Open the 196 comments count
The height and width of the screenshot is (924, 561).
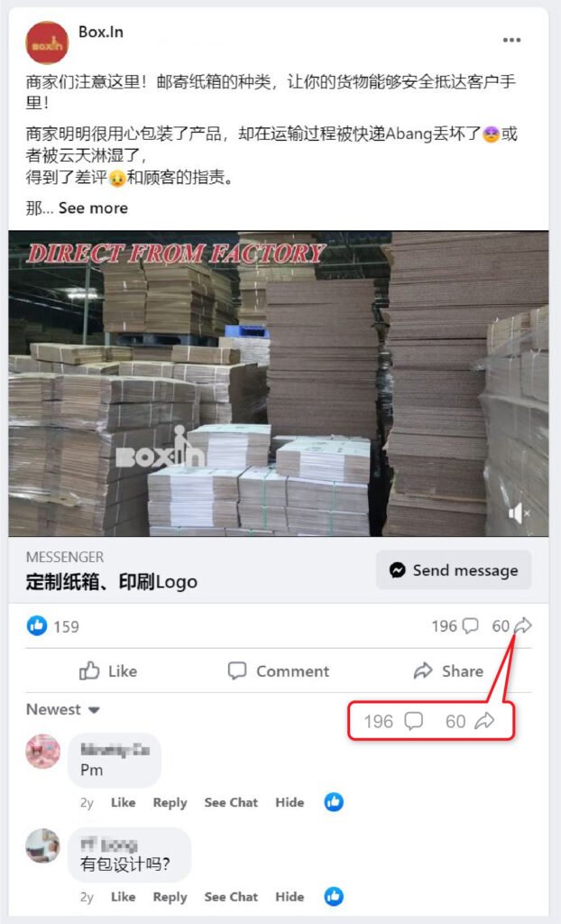455,626
